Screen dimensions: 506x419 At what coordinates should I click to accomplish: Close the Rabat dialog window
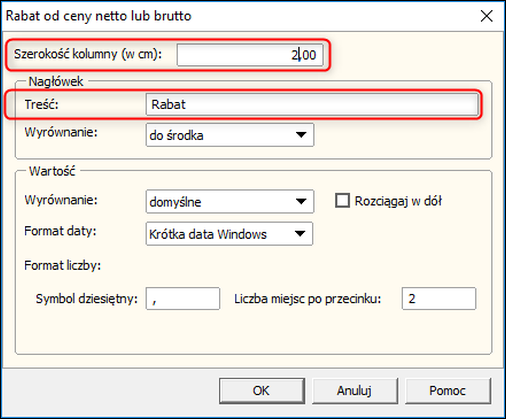(487, 16)
